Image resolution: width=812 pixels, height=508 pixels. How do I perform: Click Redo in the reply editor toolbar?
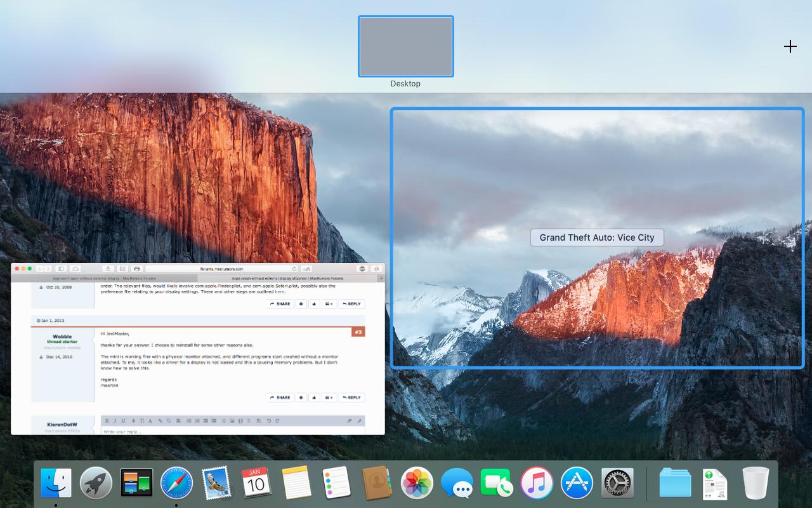coord(277,421)
